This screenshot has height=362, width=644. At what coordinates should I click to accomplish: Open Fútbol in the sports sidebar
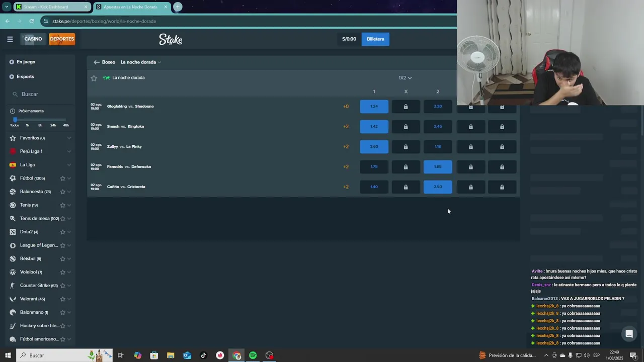point(32,178)
